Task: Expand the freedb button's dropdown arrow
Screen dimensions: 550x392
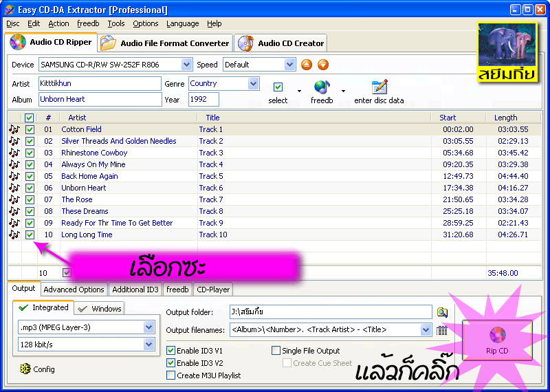Action: [x=343, y=91]
